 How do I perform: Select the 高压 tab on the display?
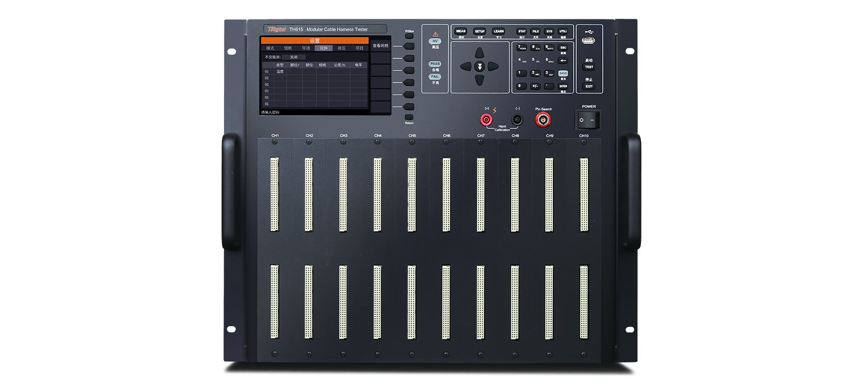click(x=341, y=48)
